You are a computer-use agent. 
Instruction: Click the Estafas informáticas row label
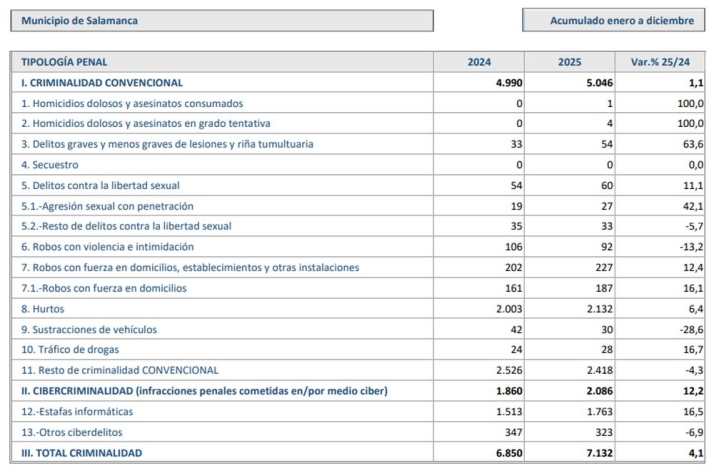(x=82, y=411)
